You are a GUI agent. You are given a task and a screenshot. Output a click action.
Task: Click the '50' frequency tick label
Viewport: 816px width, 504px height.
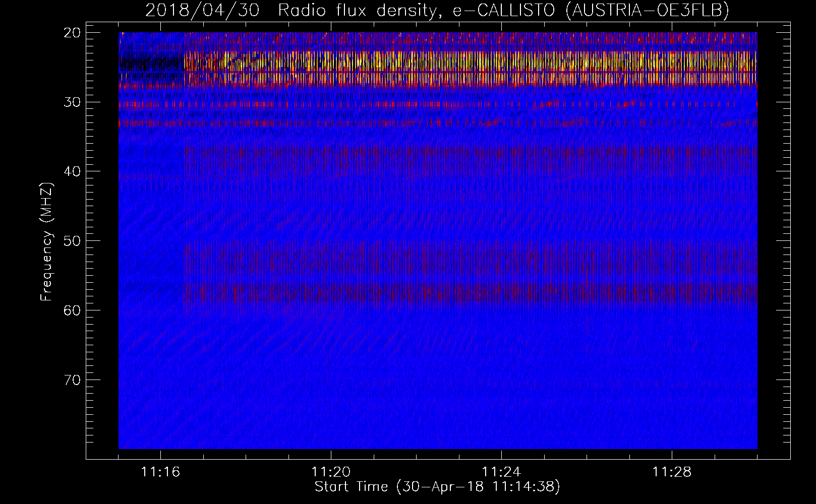[x=73, y=241]
